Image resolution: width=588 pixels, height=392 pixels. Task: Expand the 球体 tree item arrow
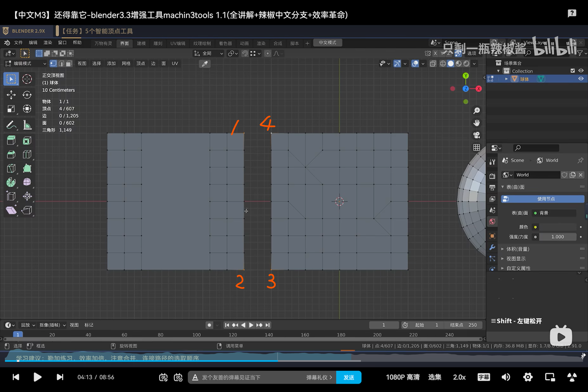[506, 79]
